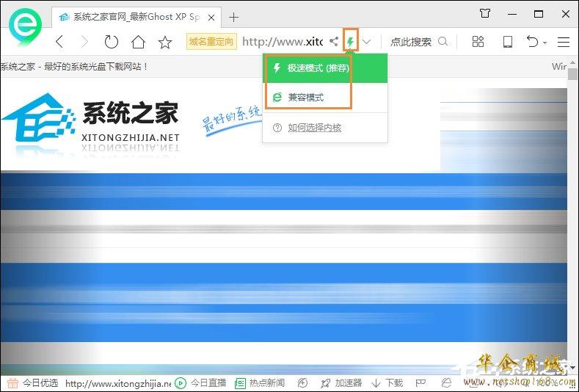Bookmark page with the star icon
Viewport: 579px width, 392px height.
pos(165,42)
